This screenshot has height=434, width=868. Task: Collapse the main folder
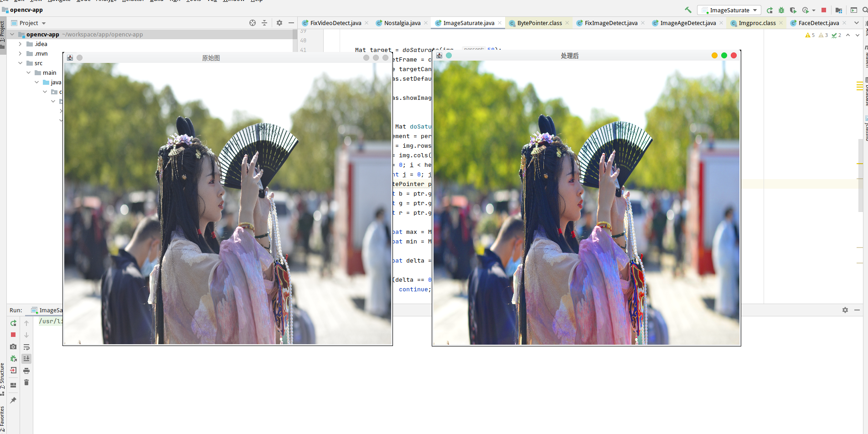[29, 72]
